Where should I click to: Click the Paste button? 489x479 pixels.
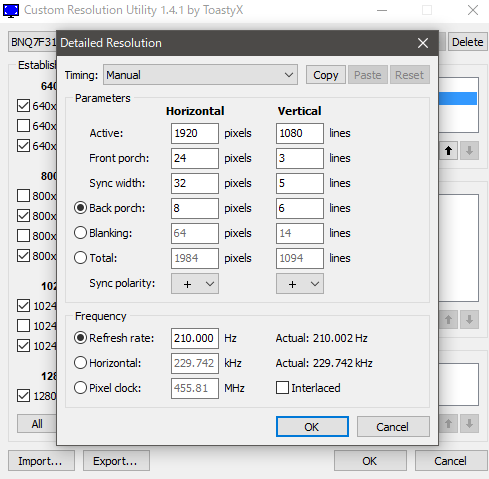click(368, 75)
